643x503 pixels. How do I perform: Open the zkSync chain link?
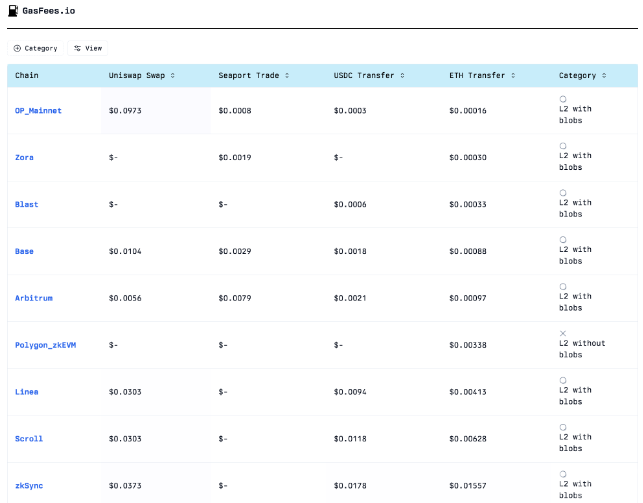tap(29, 485)
